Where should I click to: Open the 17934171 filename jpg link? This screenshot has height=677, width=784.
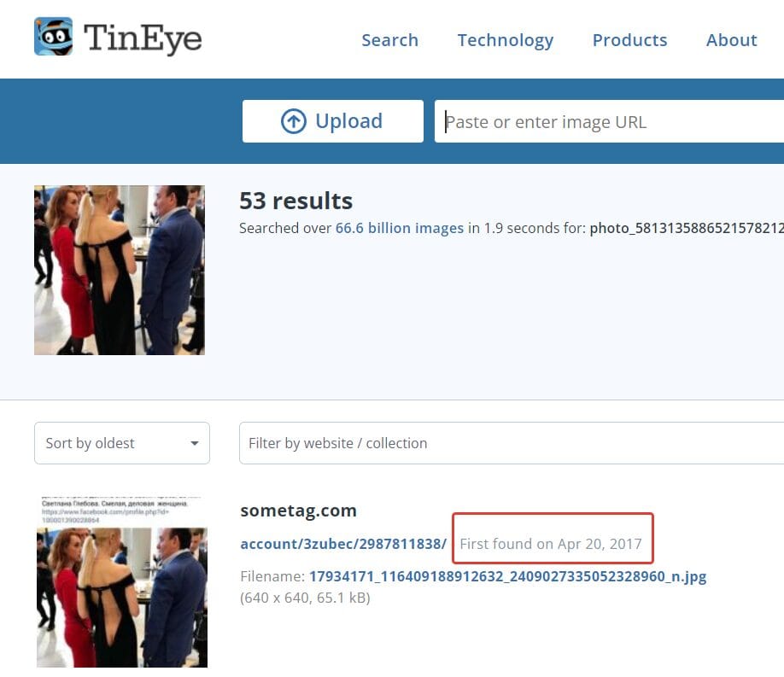[507, 576]
